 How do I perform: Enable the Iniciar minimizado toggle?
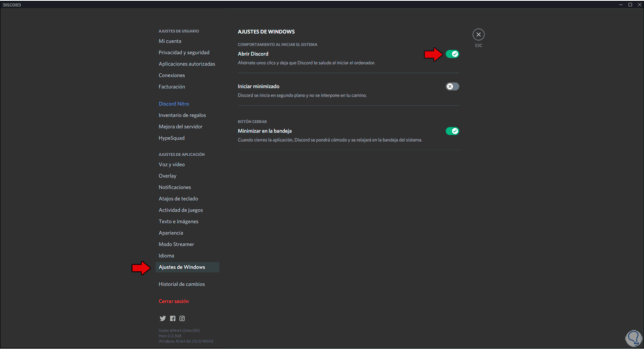point(452,87)
